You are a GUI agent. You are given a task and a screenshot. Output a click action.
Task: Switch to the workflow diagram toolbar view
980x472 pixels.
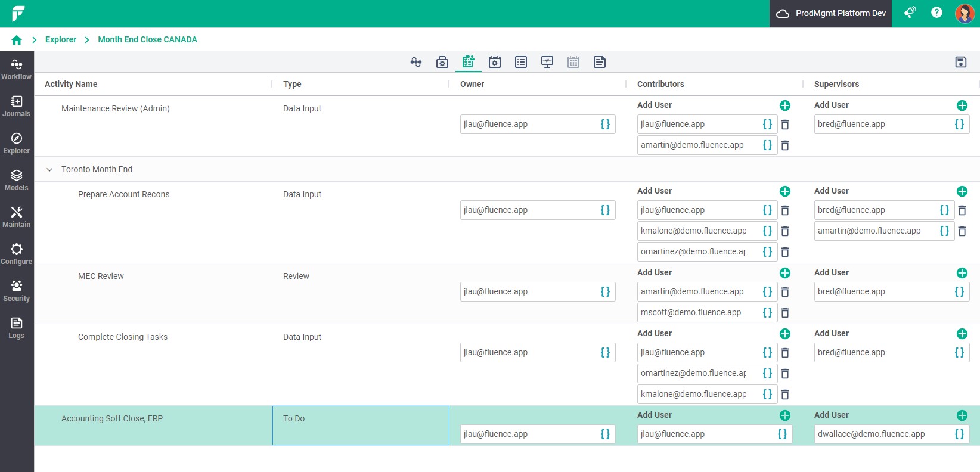tap(416, 62)
